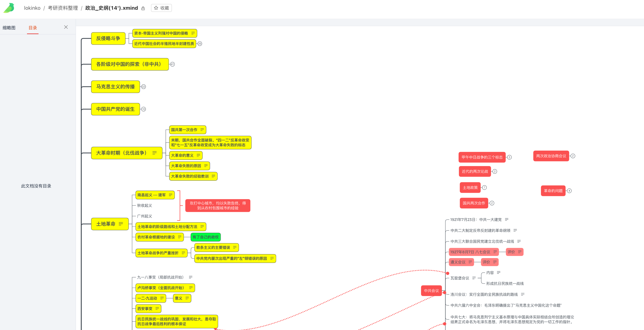Expand the 土地政策 node badge 7
The width and height of the screenshot is (644, 330).
tap(484, 187)
